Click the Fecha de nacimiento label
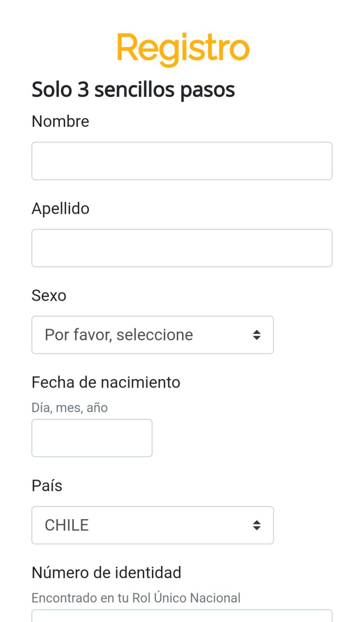This screenshot has height=622, width=364. coord(106,382)
